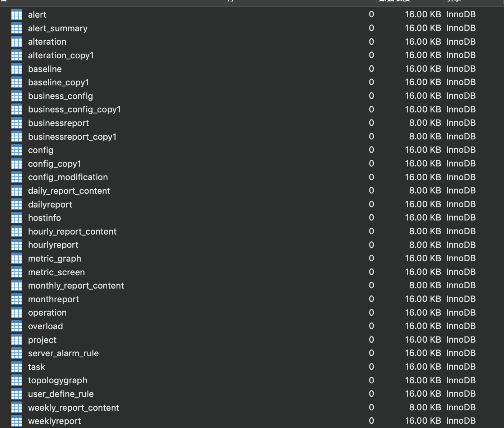Click the hostinfo table icon

pos(17,218)
